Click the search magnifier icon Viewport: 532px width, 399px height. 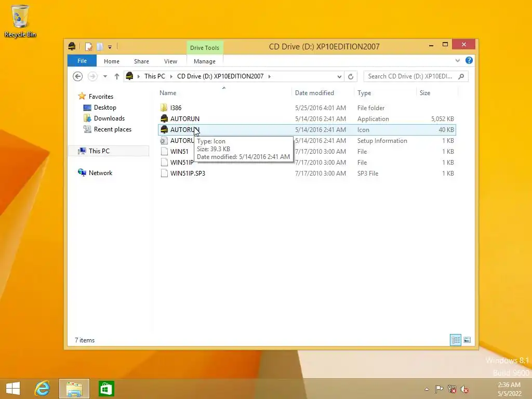point(461,76)
